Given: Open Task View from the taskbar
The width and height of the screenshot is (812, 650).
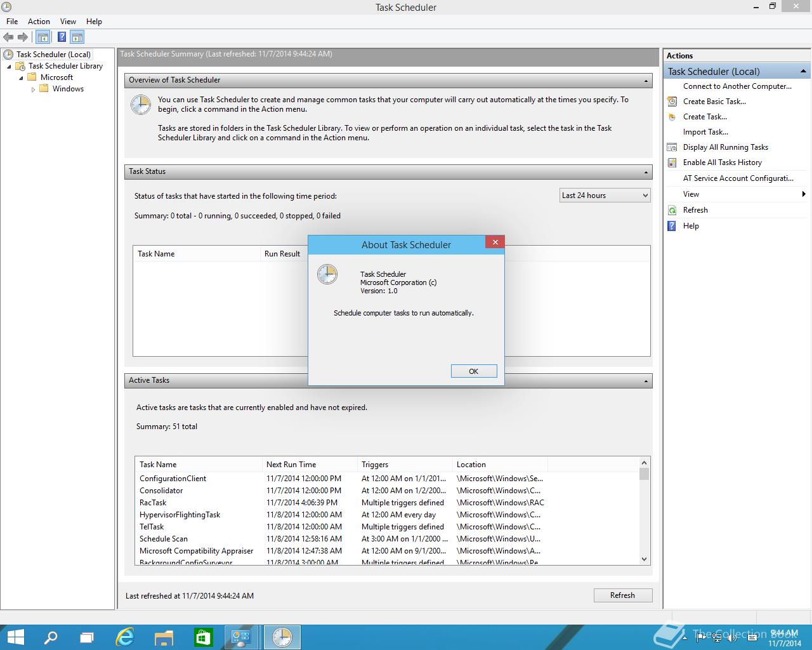Looking at the screenshot, I should click(87, 637).
